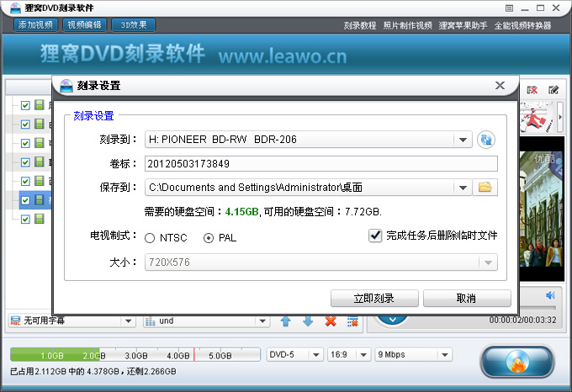Close the 刻录设置 dialog
This screenshot has height=392, width=572.
[x=500, y=85]
